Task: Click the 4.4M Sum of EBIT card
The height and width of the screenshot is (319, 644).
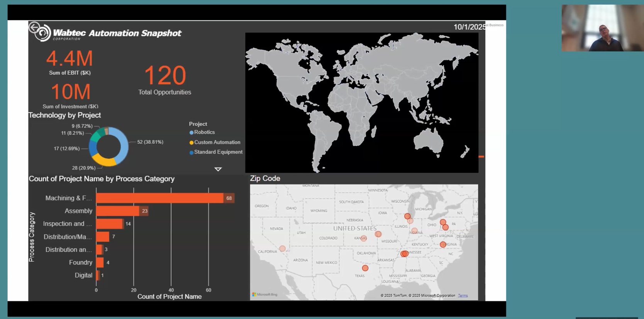Action: [x=70, y=62]
